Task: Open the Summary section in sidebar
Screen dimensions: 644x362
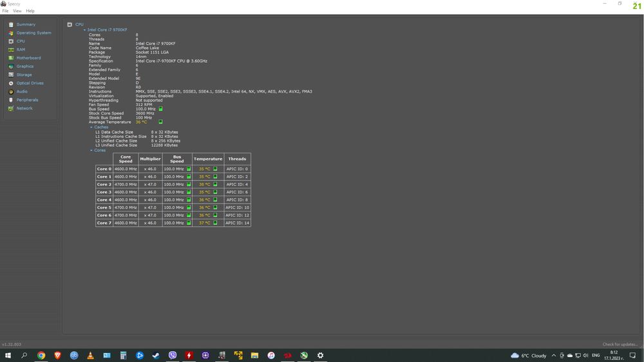Action: pyautogui.click(x=26, y=24)
